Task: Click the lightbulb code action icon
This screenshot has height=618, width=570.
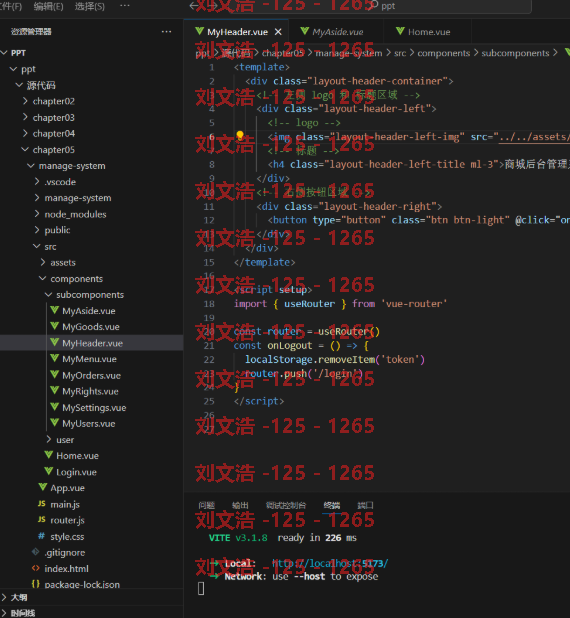Action: click(x=240, y=136)
